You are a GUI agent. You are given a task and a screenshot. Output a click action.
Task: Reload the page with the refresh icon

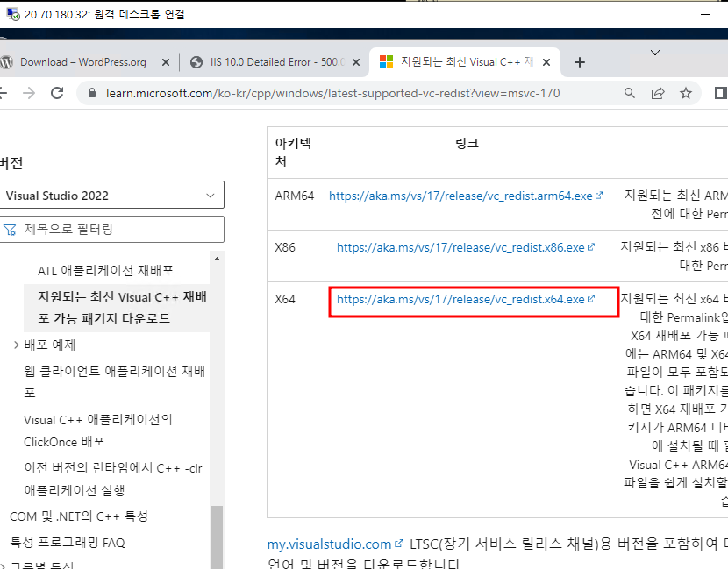point(57,93)
